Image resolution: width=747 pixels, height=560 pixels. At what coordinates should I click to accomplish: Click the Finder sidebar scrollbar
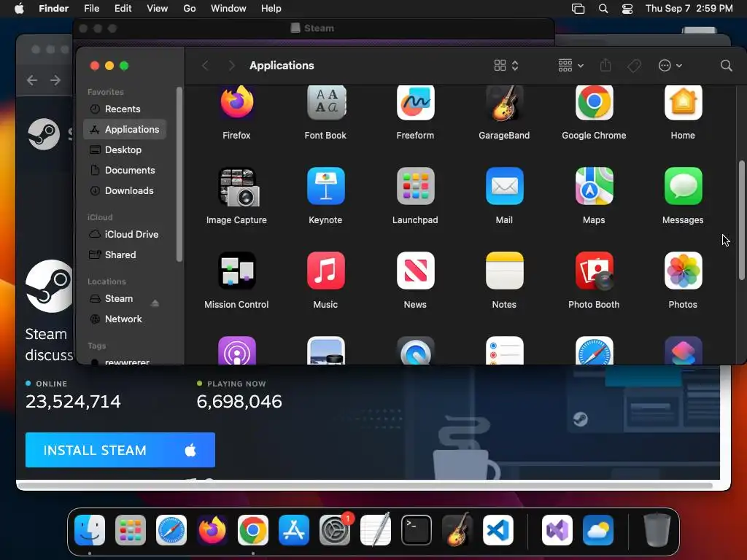coord(179,175)
